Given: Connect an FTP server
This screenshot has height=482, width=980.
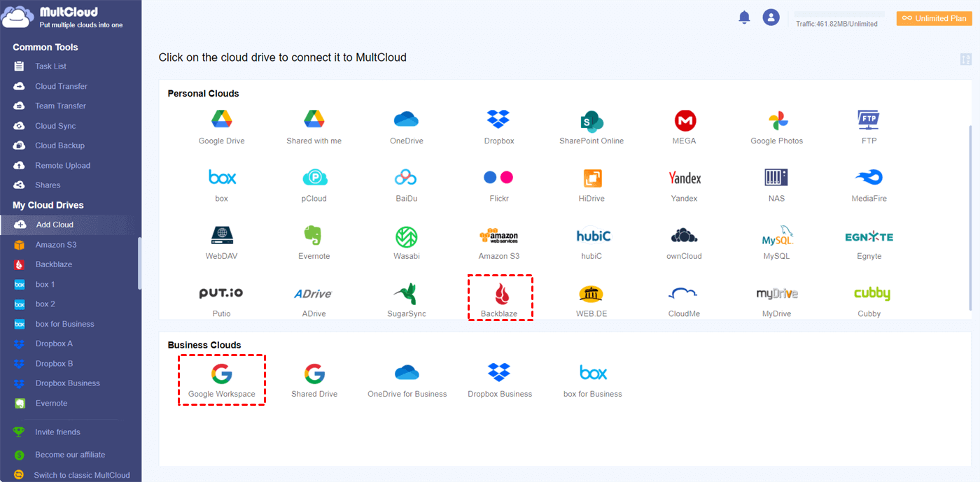Looking at the screenshot, I should click(869, 127).
